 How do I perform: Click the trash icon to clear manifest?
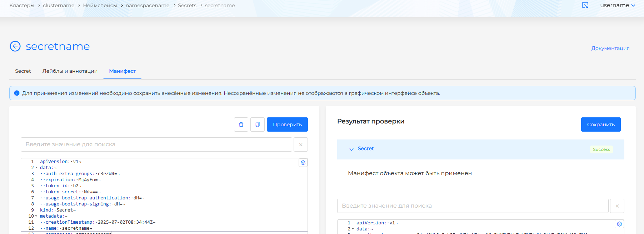(241, 124)
